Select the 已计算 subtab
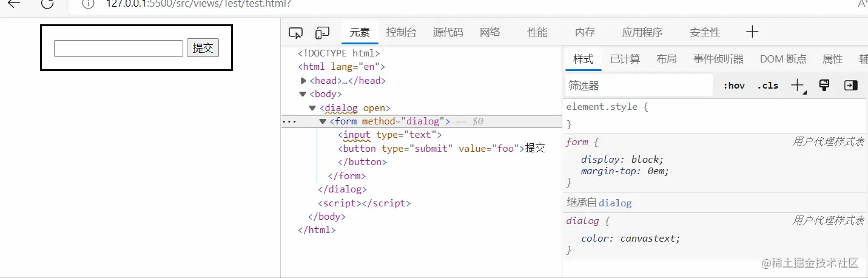 (625, 59)
